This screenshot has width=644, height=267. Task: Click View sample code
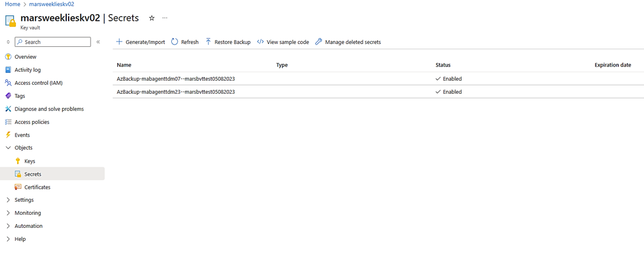(283, 42)
